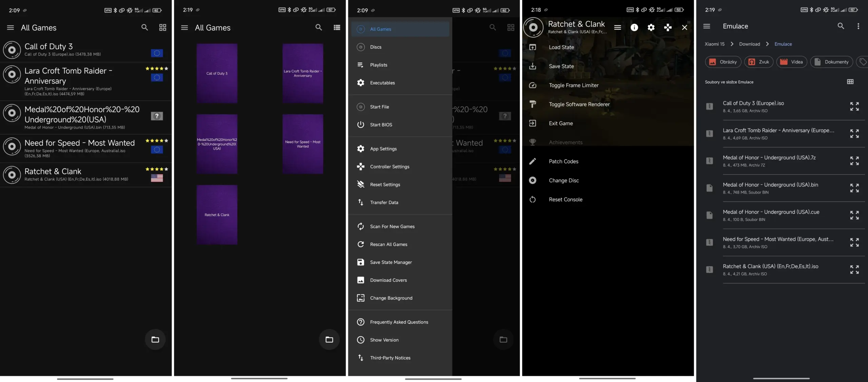Viewport: 868px width, 382px height.
Task: Open Transfer Data in the drawer
Action: click(400, 202)
